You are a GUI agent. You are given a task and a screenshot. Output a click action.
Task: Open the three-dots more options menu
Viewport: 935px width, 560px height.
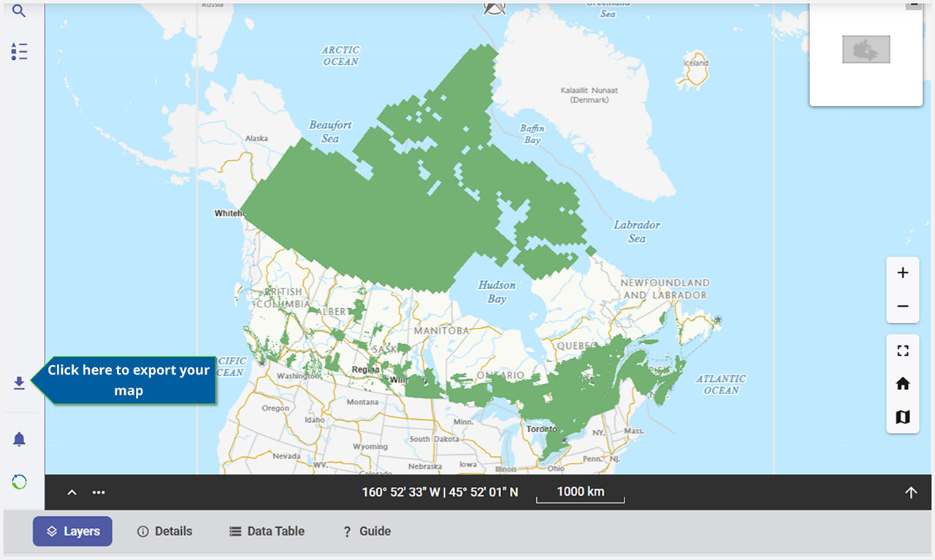(x=99, y=492)
